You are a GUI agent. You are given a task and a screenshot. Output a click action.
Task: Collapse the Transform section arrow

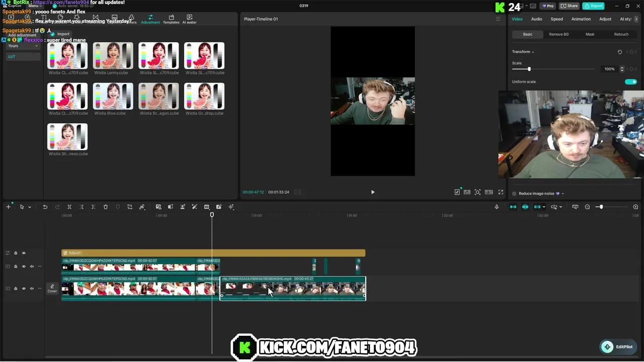click(x=533, y=52)
